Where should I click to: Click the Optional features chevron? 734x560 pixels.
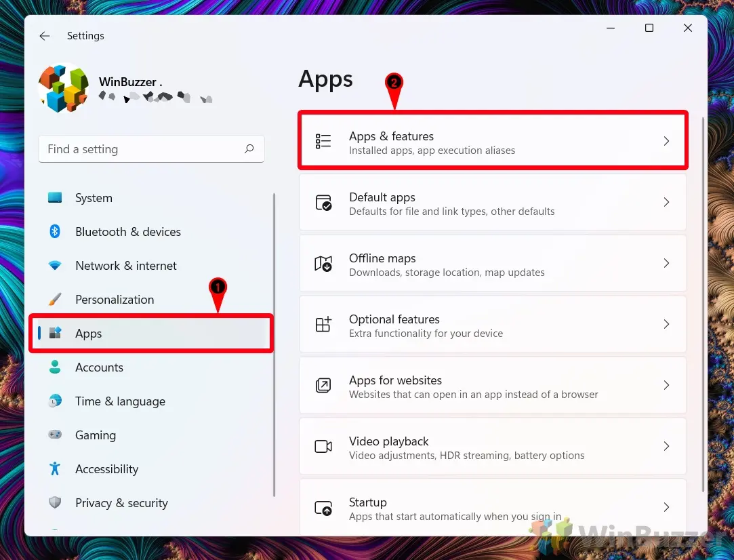click(666, 324)
